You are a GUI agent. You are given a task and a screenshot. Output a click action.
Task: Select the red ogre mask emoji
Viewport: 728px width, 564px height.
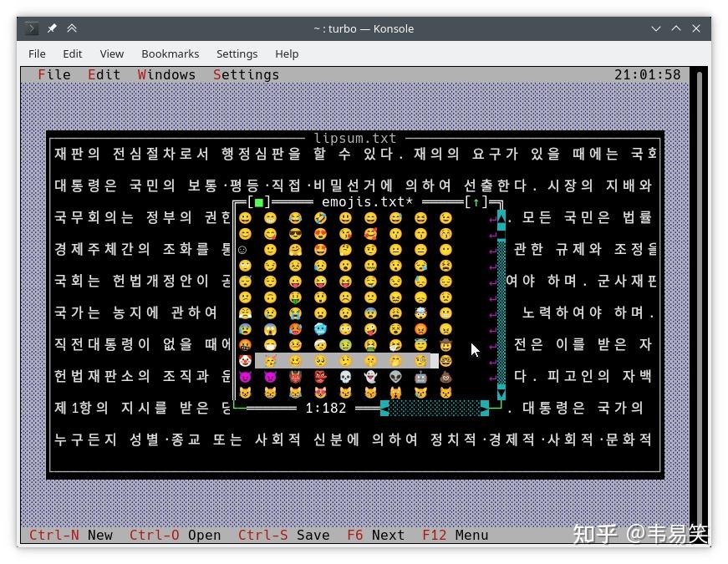(295, 377)
